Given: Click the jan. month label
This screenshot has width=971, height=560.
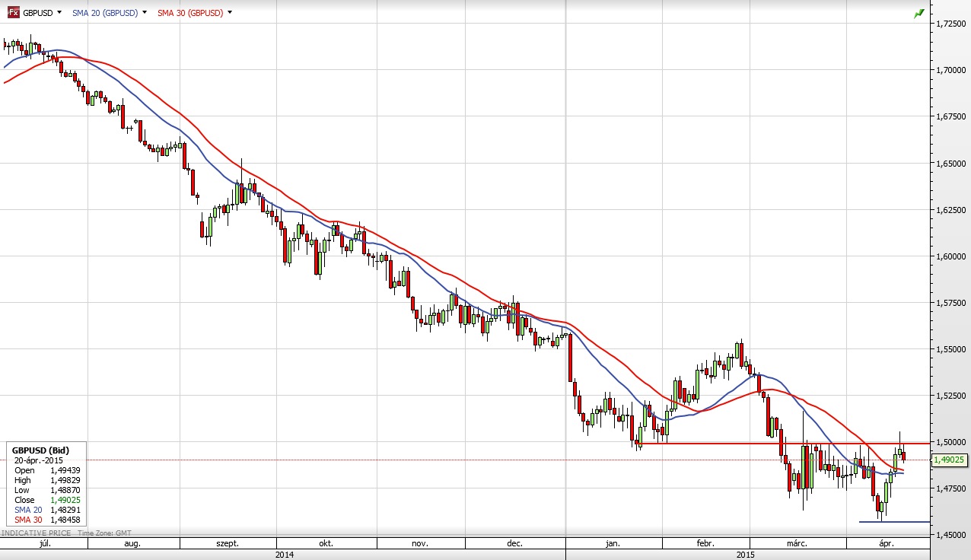Looking at the screenshot, I should click(x=613, y=543).
